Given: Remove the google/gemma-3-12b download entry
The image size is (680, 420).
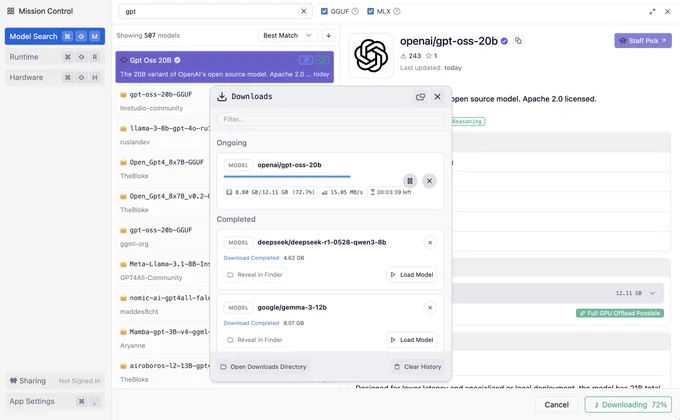Looking at the screenshot, I should coord(430,308).
